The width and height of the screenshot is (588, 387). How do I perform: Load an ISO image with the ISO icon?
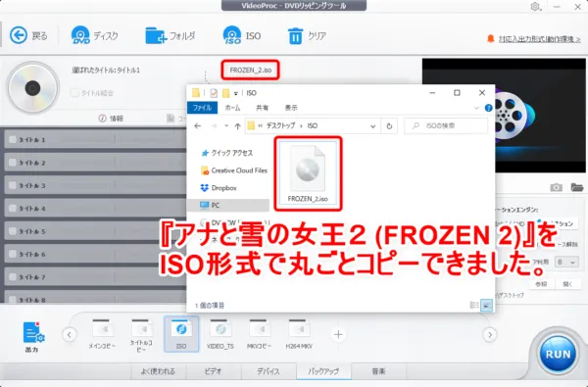(231, 35)
